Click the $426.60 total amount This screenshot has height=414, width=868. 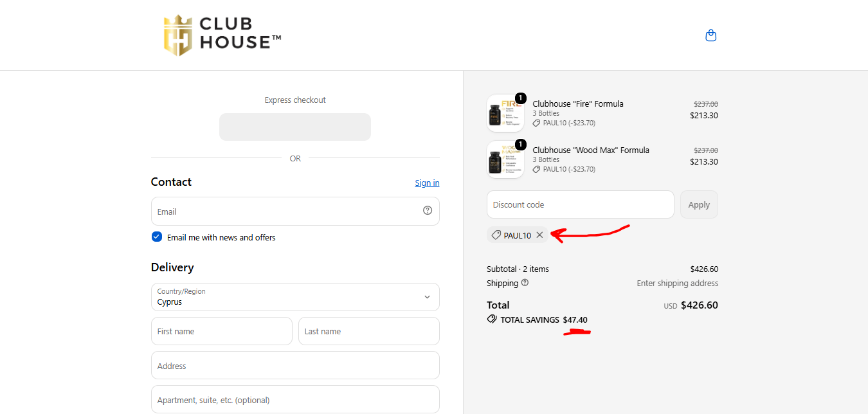700,305
